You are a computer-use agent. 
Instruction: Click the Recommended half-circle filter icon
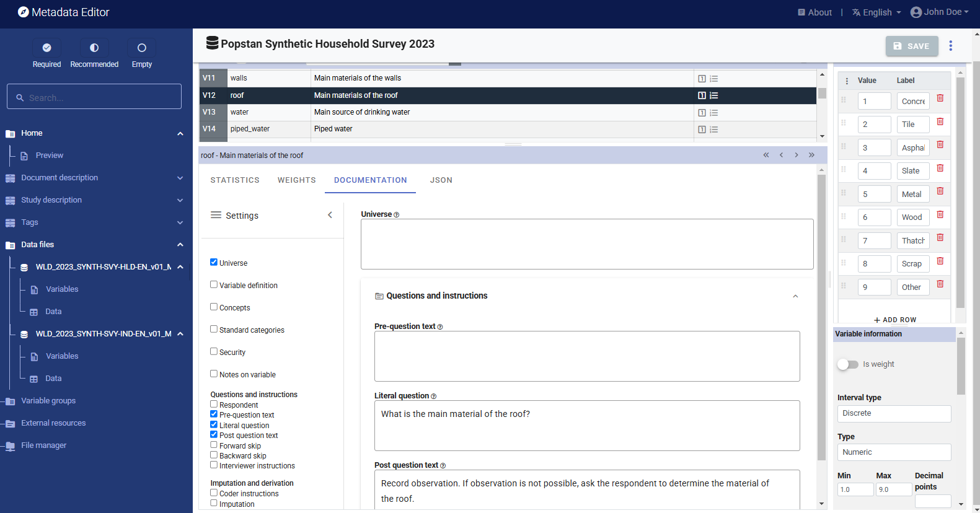click(x=94, y=48)
